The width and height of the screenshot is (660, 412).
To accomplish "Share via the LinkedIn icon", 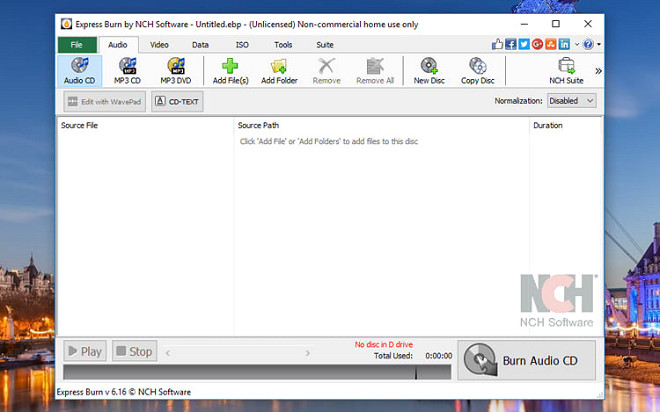I will (564, 44).
